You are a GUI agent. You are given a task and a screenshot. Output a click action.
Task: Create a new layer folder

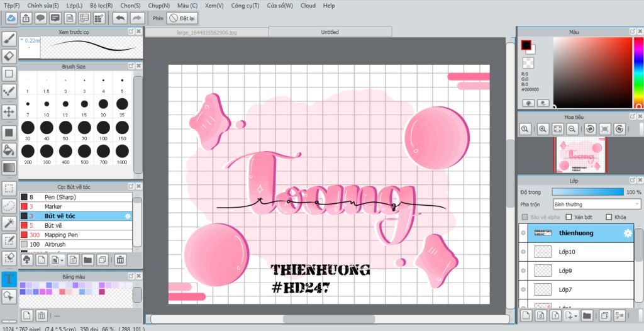pos(587,315)
